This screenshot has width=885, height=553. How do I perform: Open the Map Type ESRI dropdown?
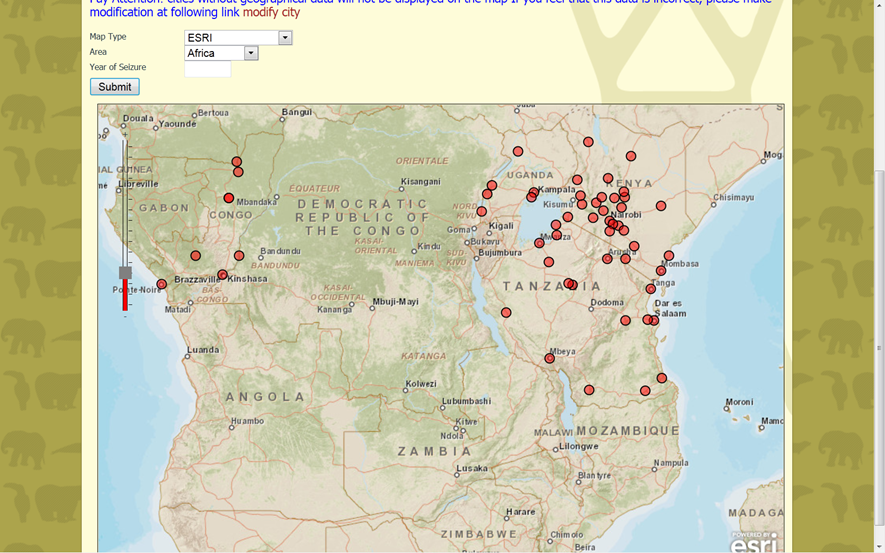(285, 38)
